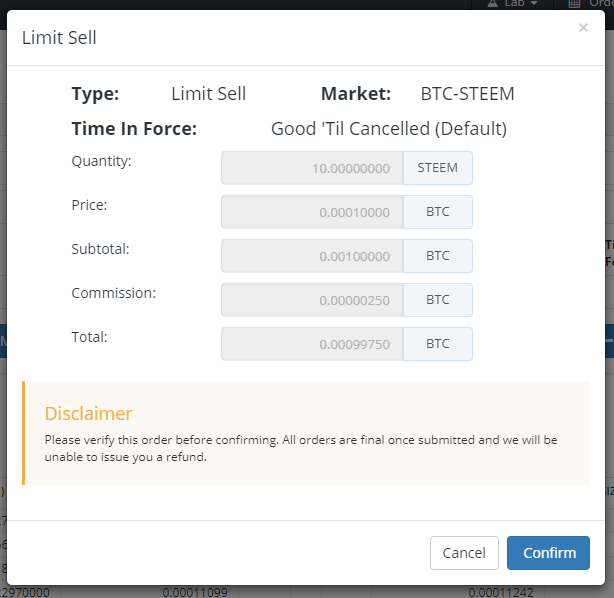Expand the Lab dropdown arrow
Viewport: 614px width, 598px height.
click(533, 3)
